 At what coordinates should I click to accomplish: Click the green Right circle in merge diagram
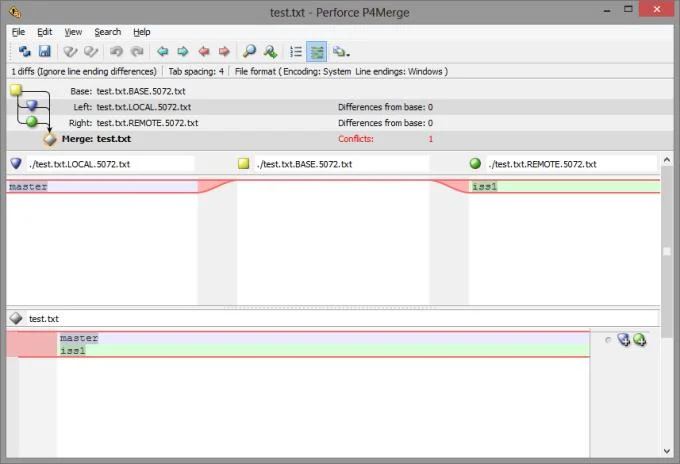(x=32, y=121)
